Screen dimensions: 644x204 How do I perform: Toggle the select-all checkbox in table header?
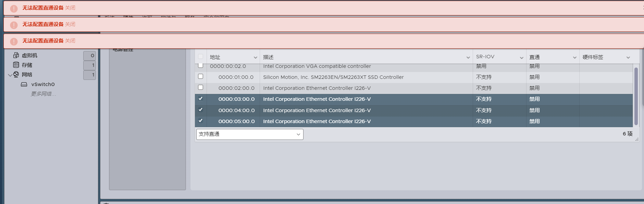pyautogui.click(x=201, y=57)
